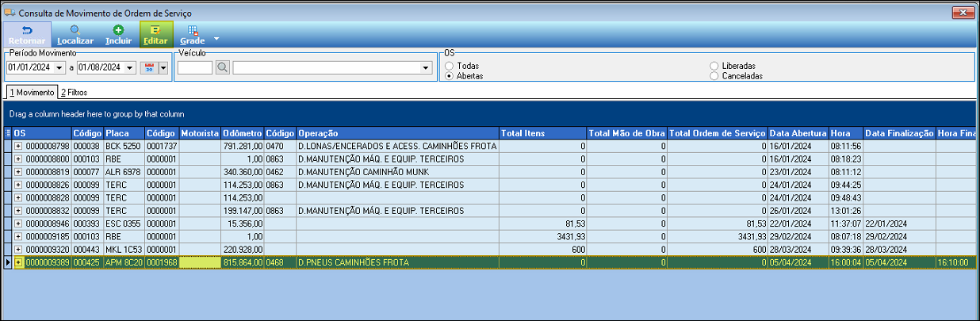This screenshot has height=321, width=980.
Task: Select the Canceladas radio option
Action: coord(714,76)
